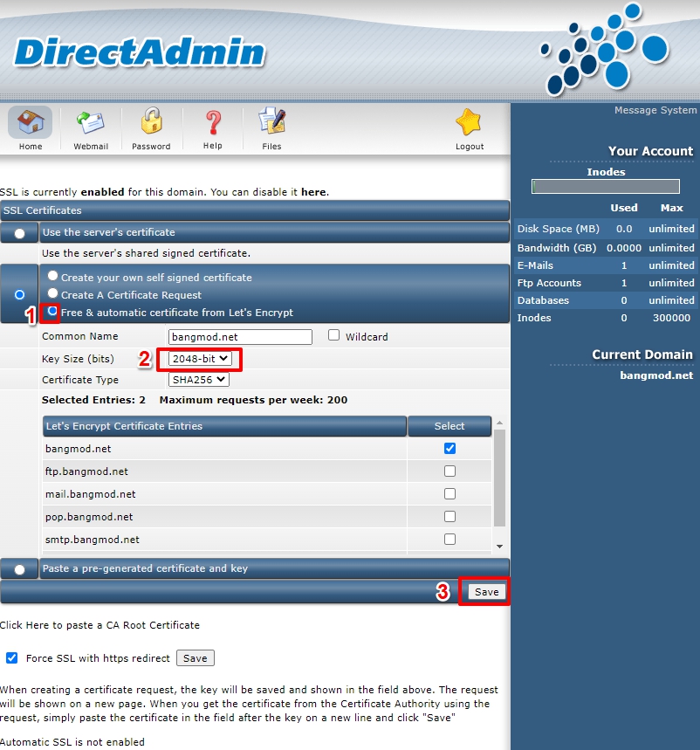Image resolution: width=700 pixels, height=750 pixels.
Task: Click the 300000 Inodes max value
Action: tap(671, 318)
